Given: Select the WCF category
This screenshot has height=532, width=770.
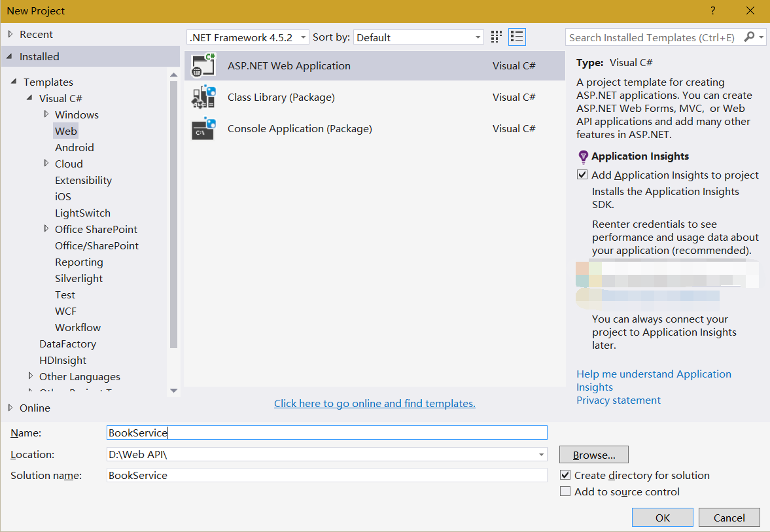Looking at the screenshot, I should 65,311.
